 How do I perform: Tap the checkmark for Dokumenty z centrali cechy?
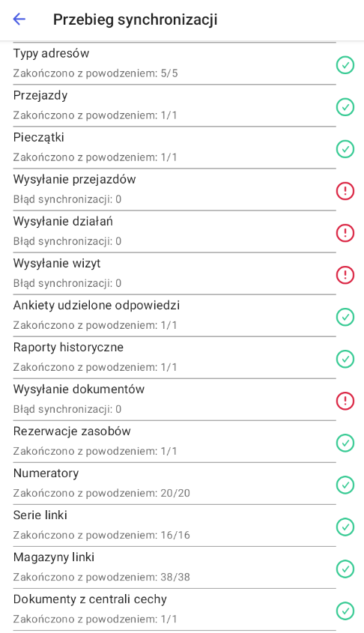[x=345, y=611]
